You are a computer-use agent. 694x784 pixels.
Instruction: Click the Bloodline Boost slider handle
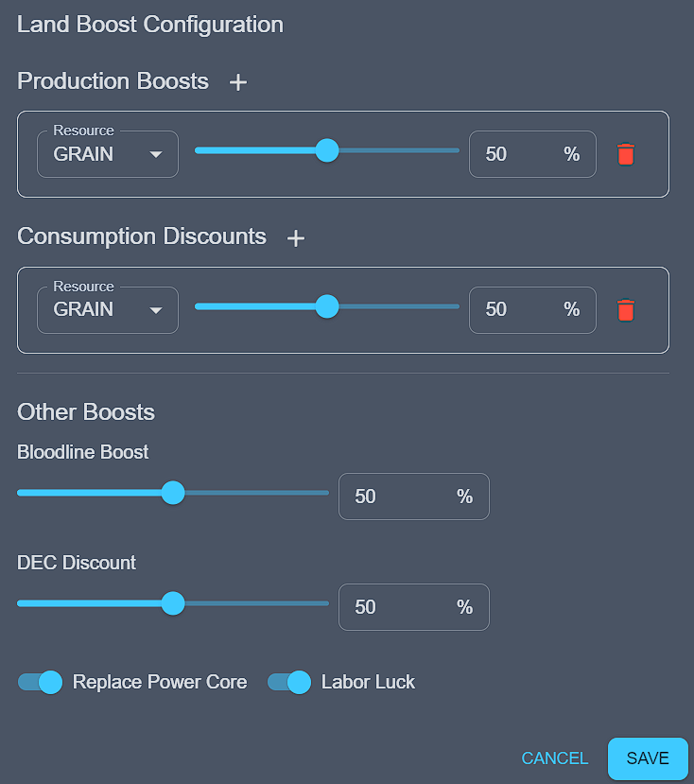[173, 493]
